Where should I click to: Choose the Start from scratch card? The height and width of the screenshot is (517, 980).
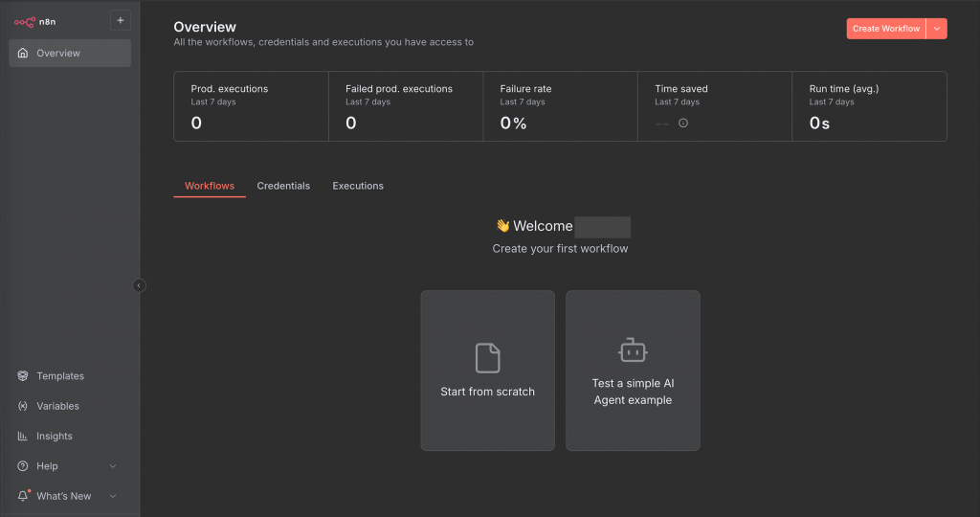point(487,371)
